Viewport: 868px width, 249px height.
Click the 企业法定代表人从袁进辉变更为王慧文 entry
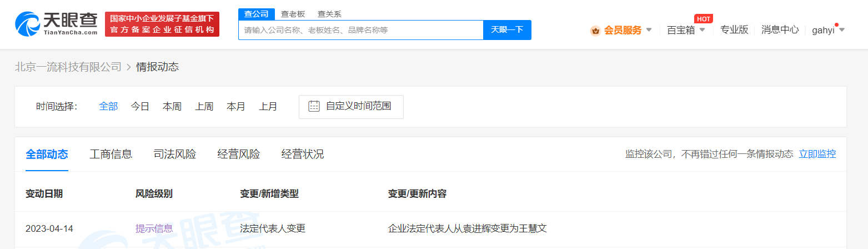[x=468, y=229]
